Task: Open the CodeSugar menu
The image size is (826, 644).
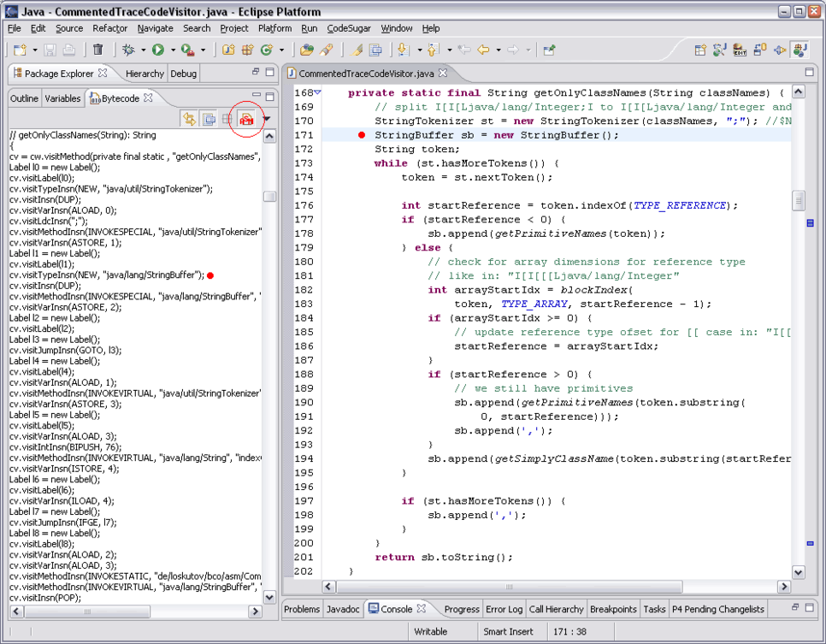Action: [349, 28]
